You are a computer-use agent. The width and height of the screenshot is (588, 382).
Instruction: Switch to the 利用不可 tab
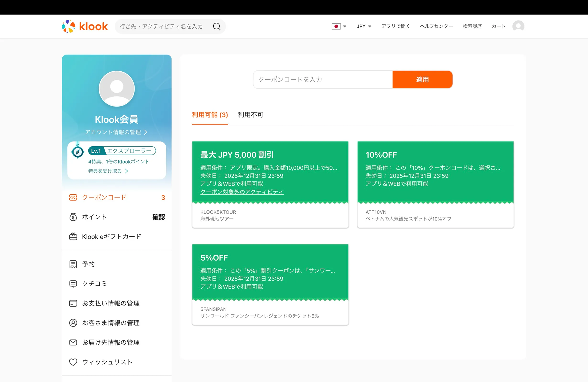tap(250, 115)
